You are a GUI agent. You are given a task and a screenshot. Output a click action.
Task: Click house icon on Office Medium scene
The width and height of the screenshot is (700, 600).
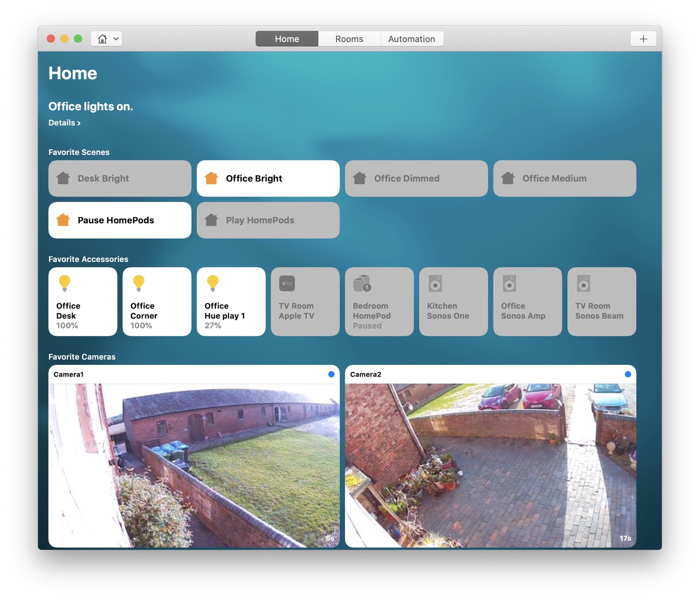coord(508,178)
